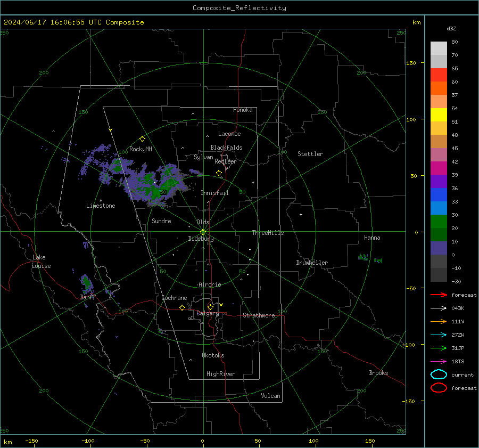Click the Sundre town label
The height and width of the screenshot is (448, 479).
(x=161, y=221)
